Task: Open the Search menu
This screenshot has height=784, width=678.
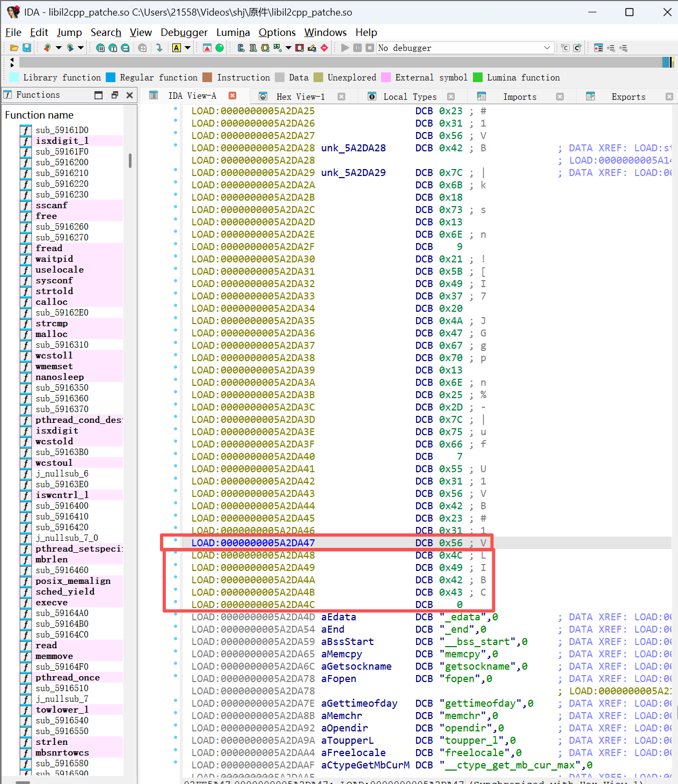Action: point(106,32)
